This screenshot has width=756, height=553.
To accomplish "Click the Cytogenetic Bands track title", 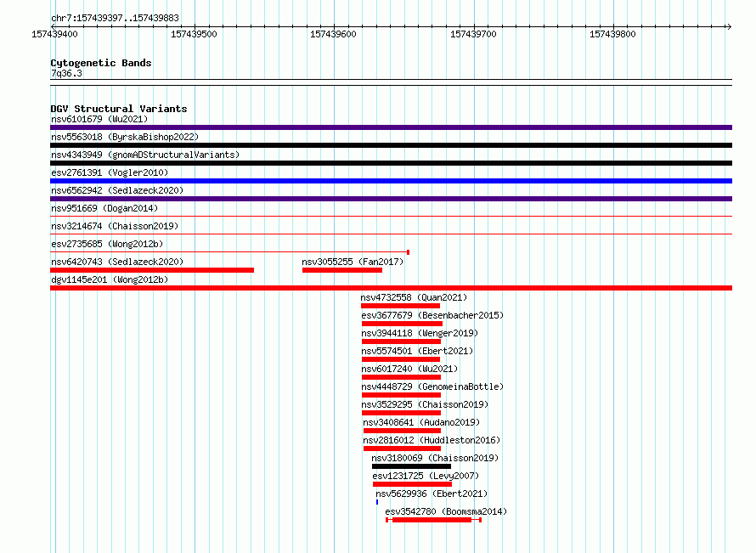I will pyautogui.click(x=101, y=63).
